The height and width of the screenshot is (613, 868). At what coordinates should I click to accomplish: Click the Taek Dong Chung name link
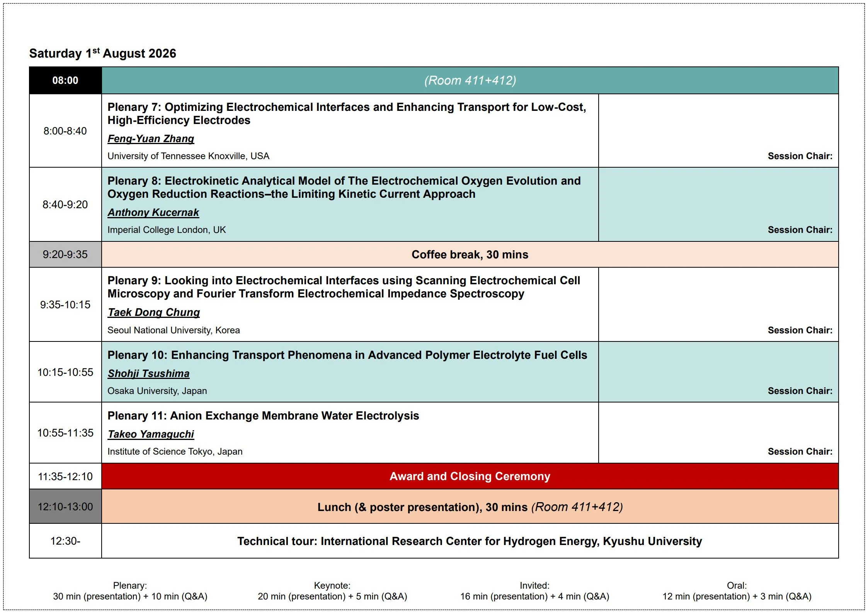pos(153,312)
